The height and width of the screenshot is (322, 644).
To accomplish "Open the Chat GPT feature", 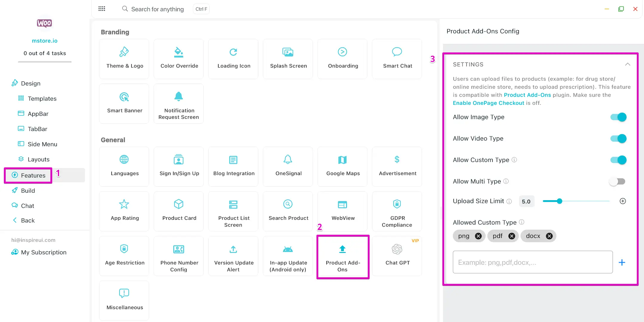I will (x=397, y=256).
